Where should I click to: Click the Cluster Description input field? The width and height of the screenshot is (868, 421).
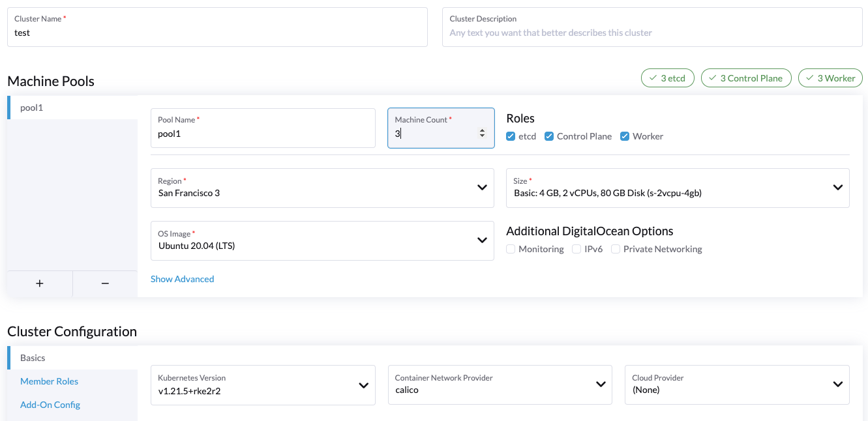point(651,27)
